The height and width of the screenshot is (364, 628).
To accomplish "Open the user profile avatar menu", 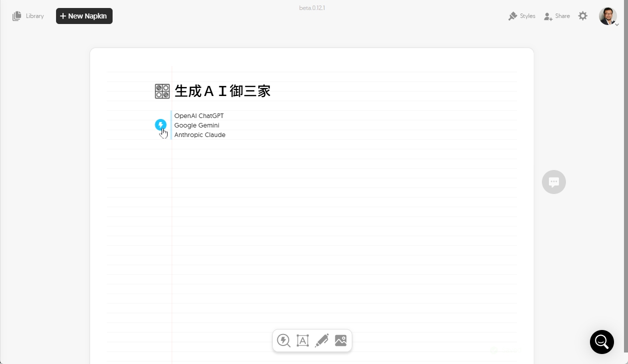I will coord(608,16).
